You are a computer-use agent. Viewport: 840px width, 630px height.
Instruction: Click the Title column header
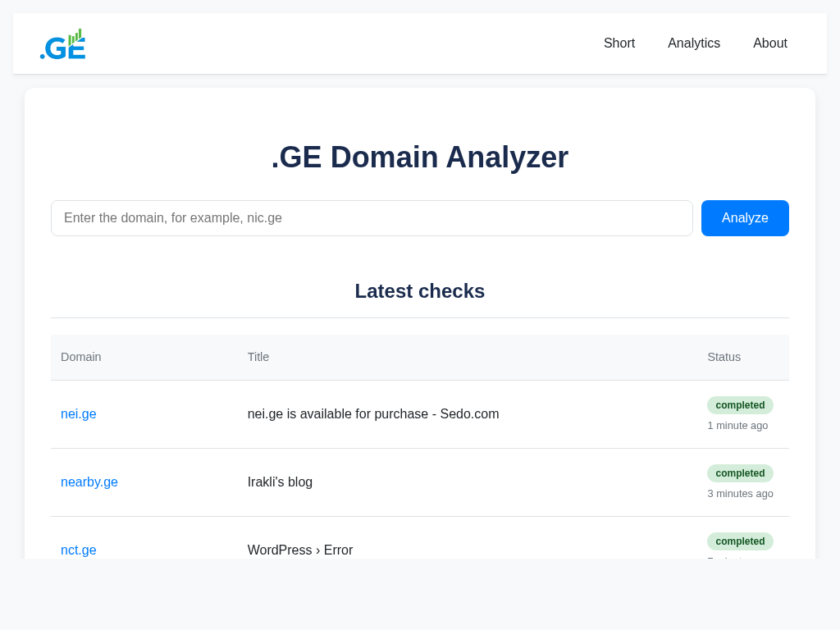click(x=258, y=357)
